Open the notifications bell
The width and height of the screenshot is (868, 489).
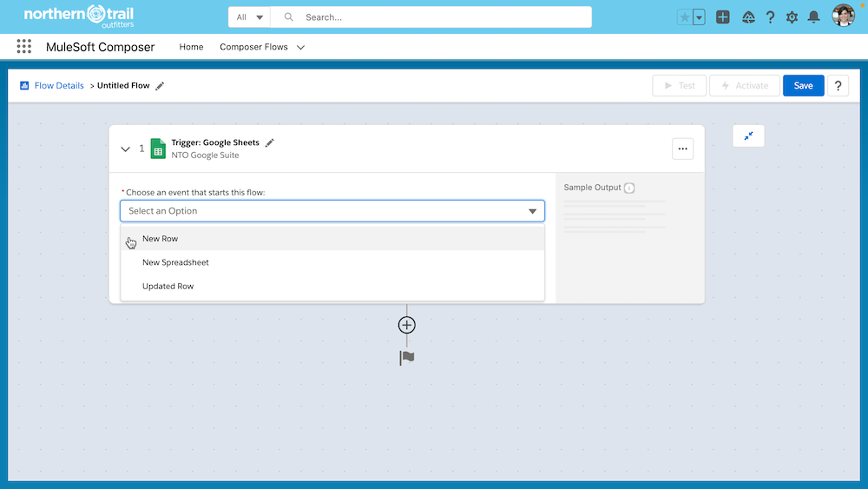pyautogui.click(x=813, y=17)
